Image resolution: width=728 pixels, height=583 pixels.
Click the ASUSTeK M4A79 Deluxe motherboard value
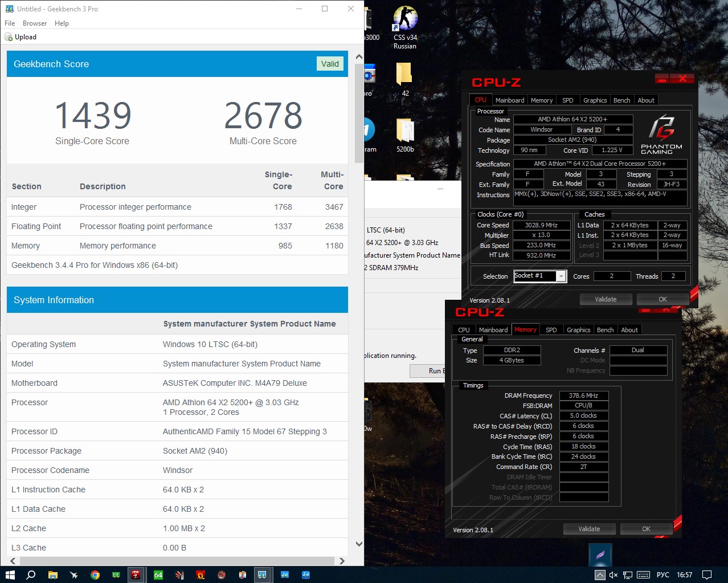coord(235,383)
